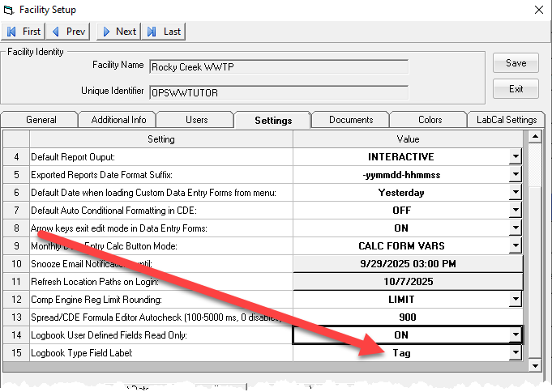Open the Colors tab

pyautogui.click(x=430, y=120)
